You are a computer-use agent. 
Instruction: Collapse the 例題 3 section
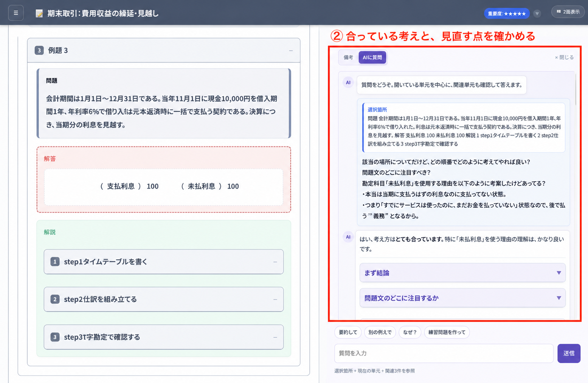click(291, 50)
